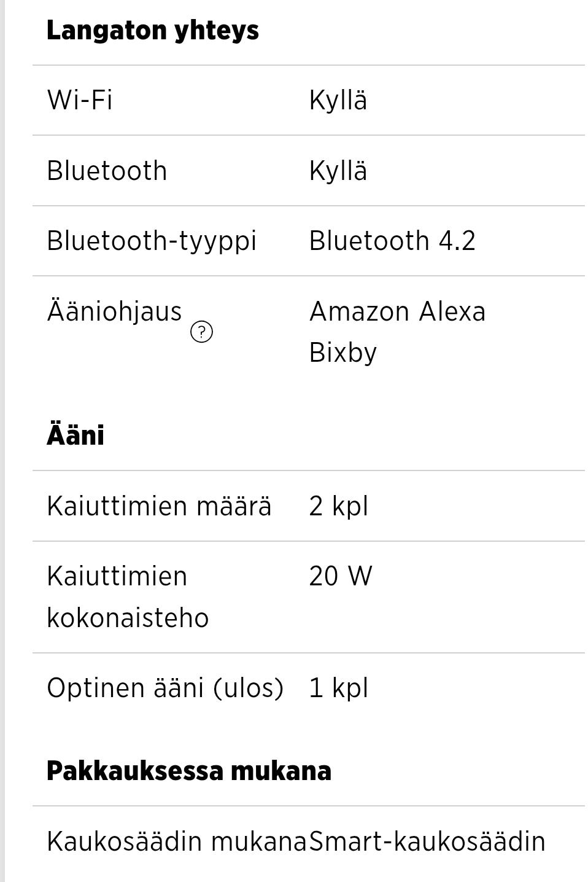This screenshot has height=882, width=588.
Task: Select the Bluetooth row label
Action: (107, 171)
